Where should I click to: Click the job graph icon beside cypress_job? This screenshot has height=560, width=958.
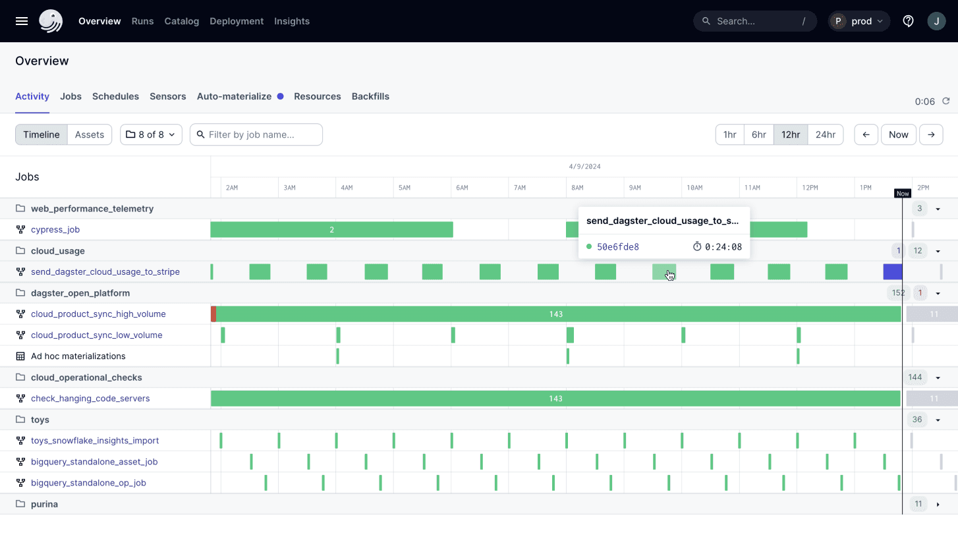point(20,229)
